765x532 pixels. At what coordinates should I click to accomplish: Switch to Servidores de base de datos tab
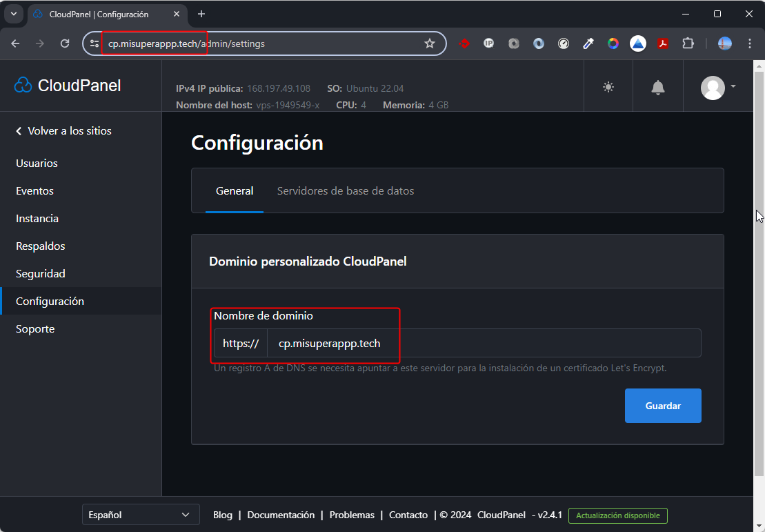click(346, 191)
